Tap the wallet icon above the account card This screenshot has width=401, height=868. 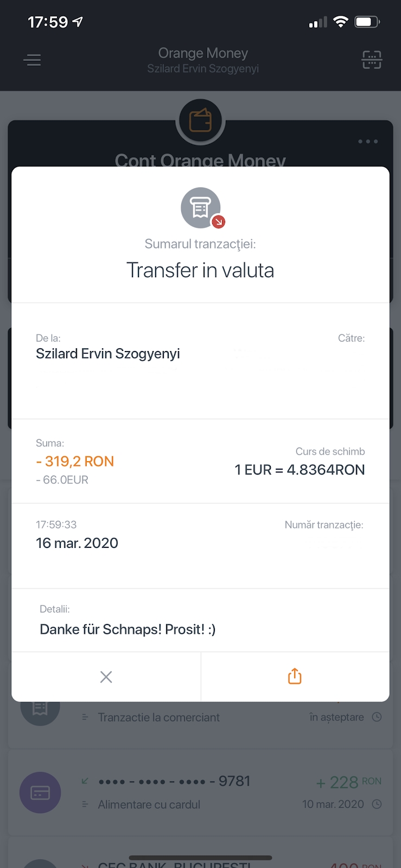[200, 121]
